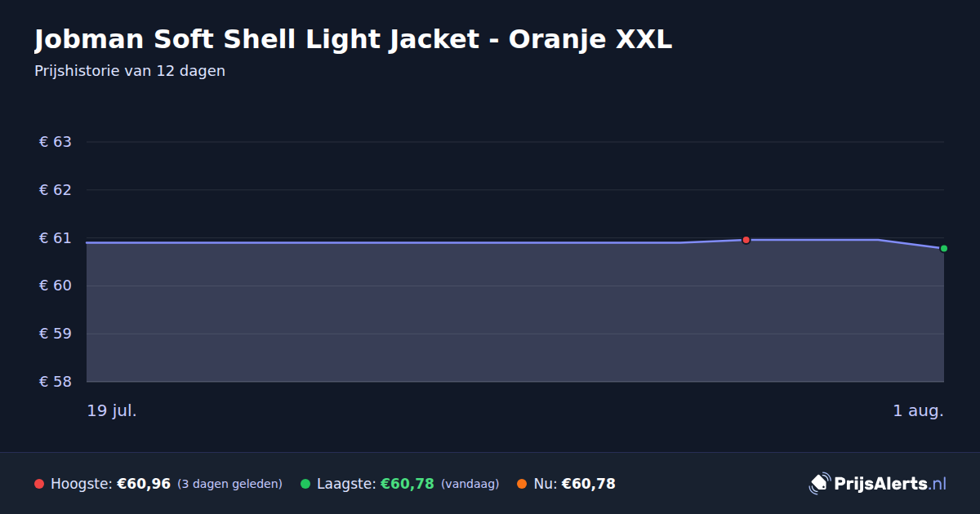Click the PrijsAlerts bell tag logo icon
Viewport: 980px width, 514px height.
pyautogui.click(x=819, y=484)
